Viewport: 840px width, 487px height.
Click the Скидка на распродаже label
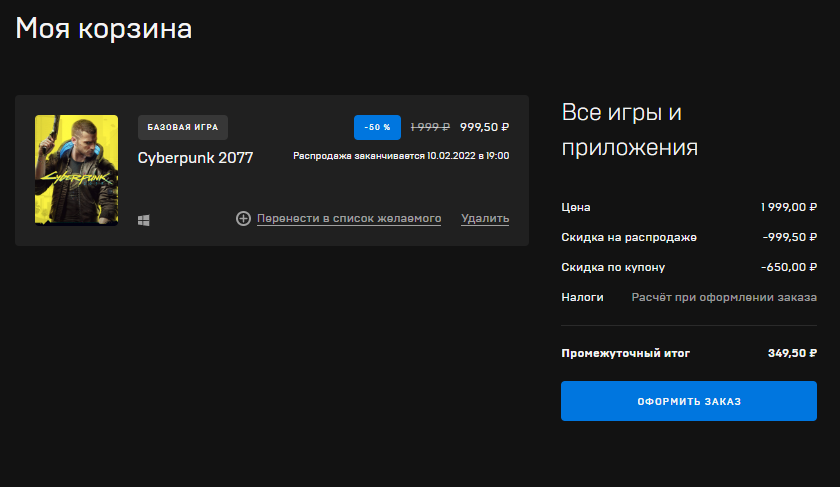pos(629,237)
